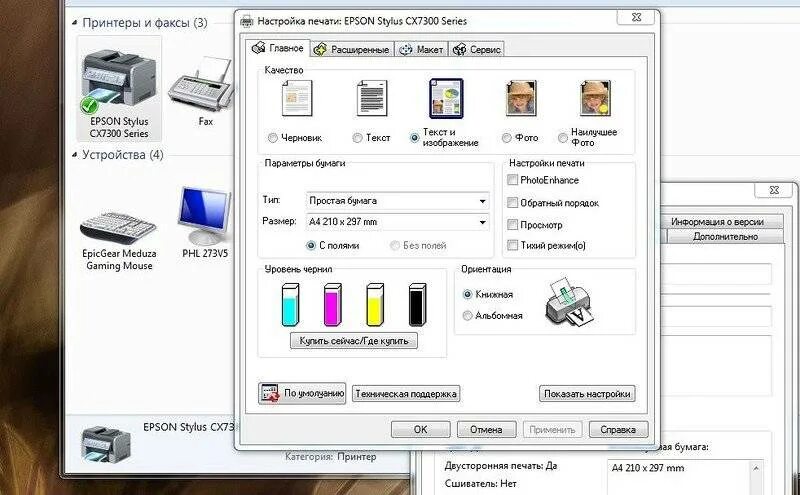Screen dimensions: 800x495
Task: Click the black ink level indicator
Action: pyautogui.click(x=417, y=305)
